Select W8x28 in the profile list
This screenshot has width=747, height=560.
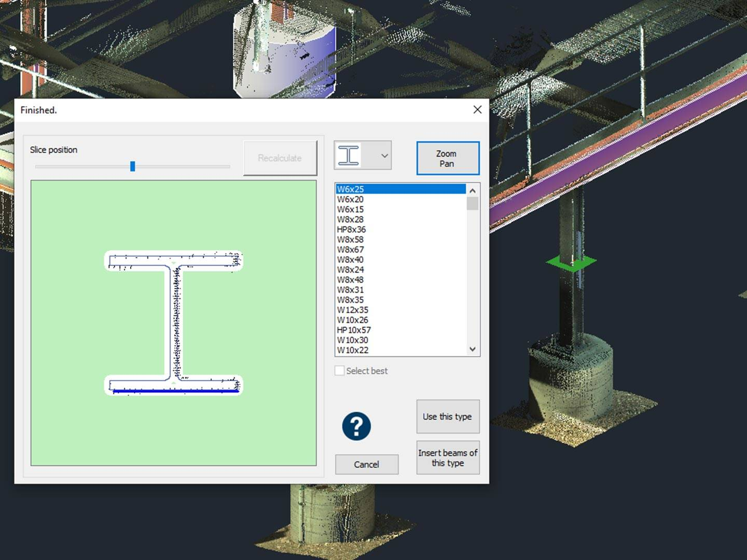[401, 219]
